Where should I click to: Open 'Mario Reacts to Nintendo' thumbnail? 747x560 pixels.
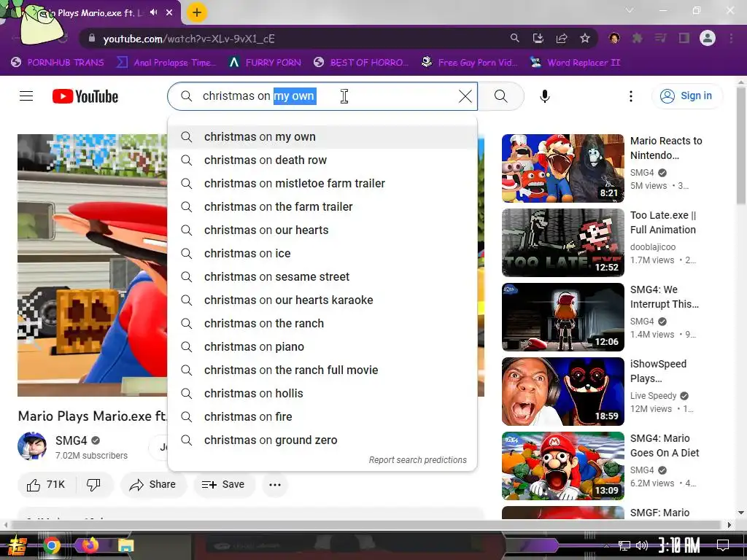click(562, 168)
